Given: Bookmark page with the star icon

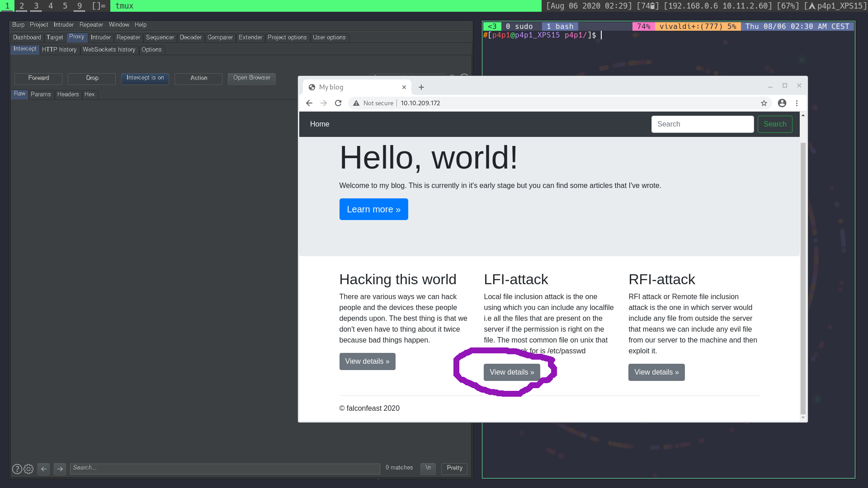Looking at the screenshot, I should pyautogui.click(x=764, y=103).
